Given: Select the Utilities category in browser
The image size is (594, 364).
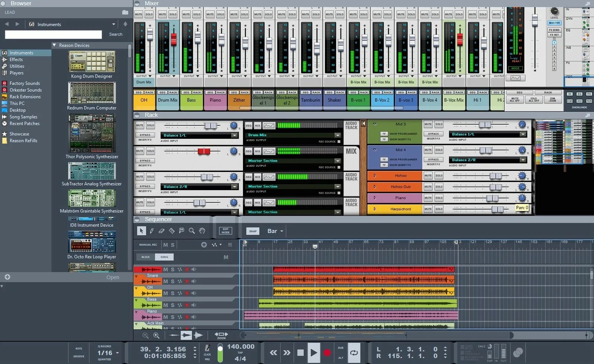Looking at the screenshot, I should coord(17,66).
